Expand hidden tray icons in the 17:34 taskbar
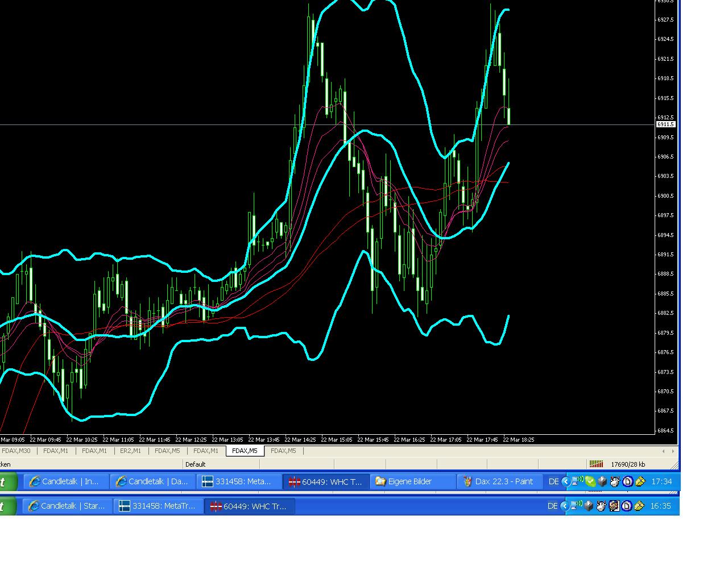 pos(565,481)
